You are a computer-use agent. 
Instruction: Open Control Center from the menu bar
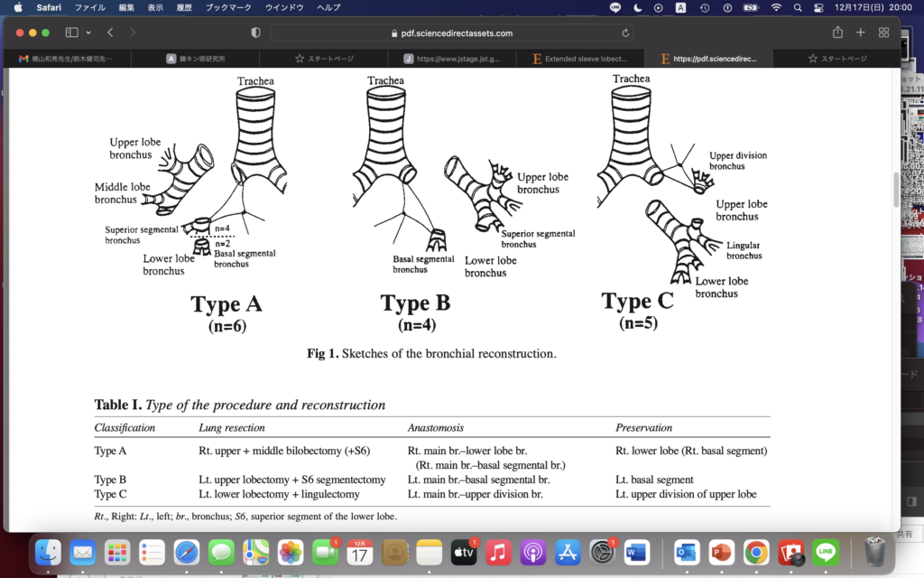(x=818, y=7)
